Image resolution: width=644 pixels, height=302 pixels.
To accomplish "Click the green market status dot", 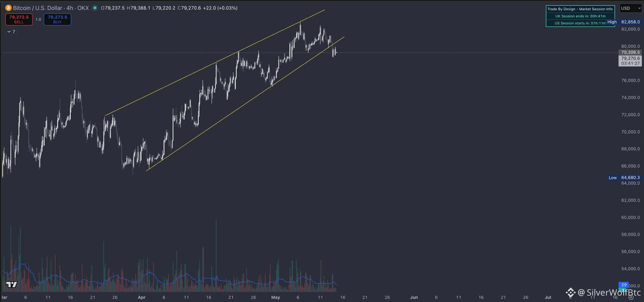I will point(95,8).
